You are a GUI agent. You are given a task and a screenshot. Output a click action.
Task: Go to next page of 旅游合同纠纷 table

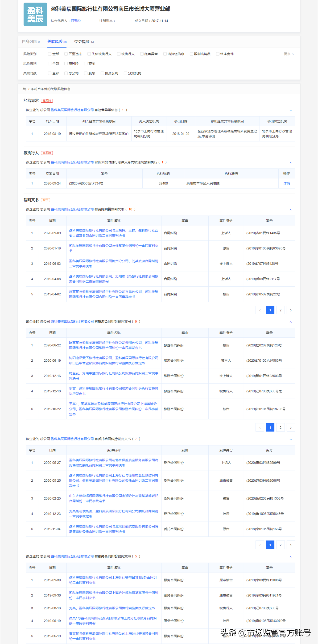(x=291, y=428)
